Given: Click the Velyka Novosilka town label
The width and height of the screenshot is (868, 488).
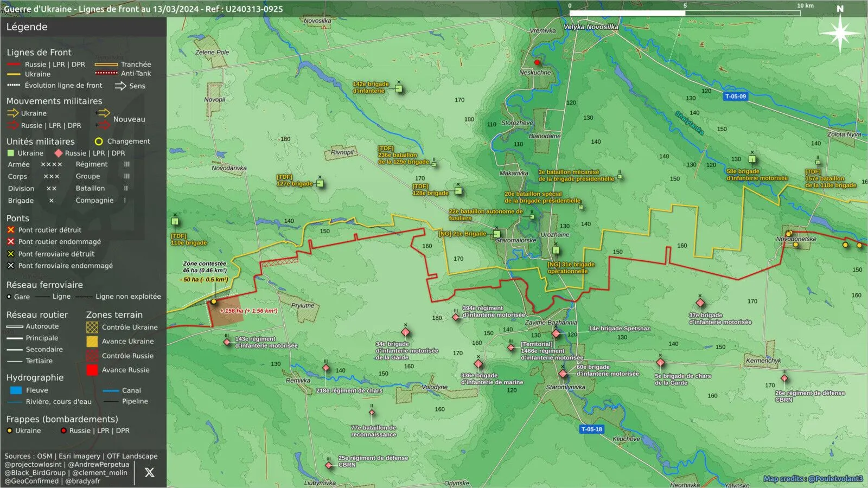Looking at the screenshot, I should click(x=591, y=27).
